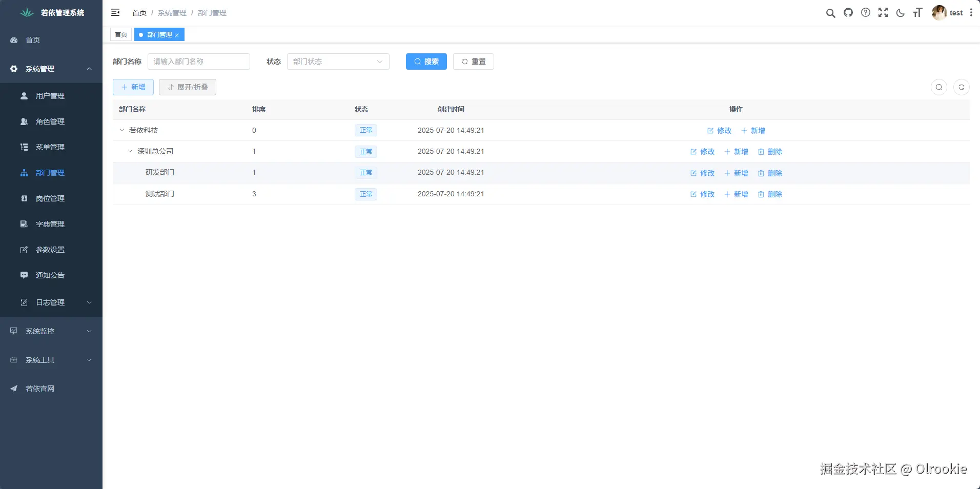The width and height of the screenshot is (980, 489).
Task: Click the 排序 column header
Action: (259, 109)
